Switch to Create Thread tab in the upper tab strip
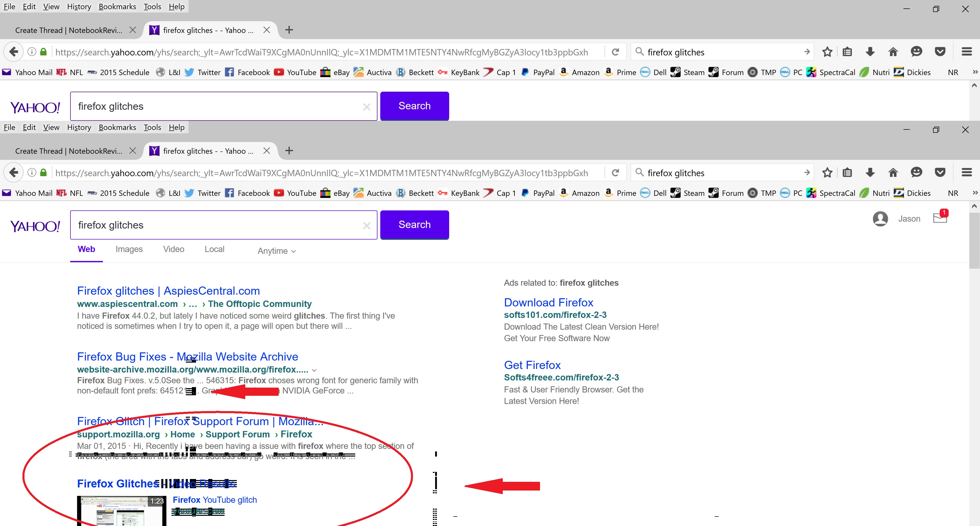 click(x=68, y=30)
